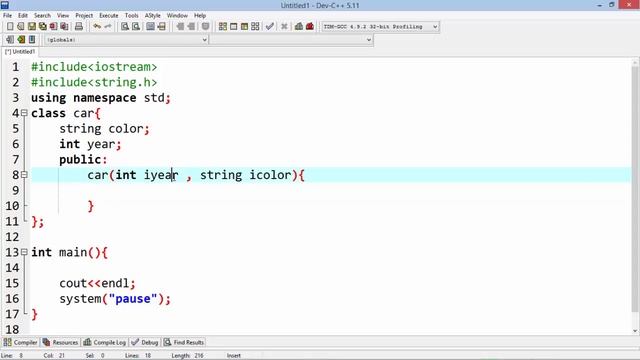Open the Tools menu
The height and width of the screenshot is (360, 640).
click(x=131, y=16)
